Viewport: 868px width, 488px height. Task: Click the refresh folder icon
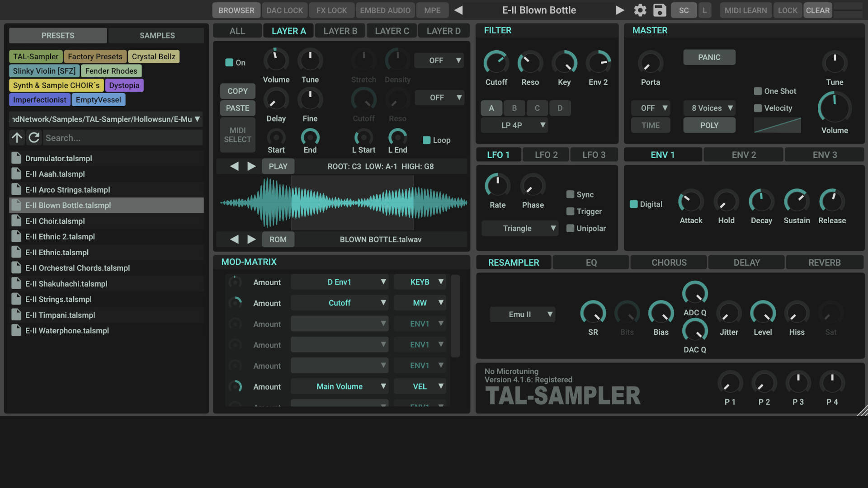[x=34, y=138]
